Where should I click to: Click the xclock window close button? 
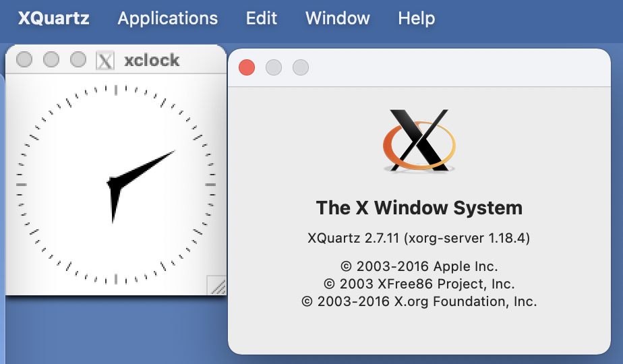(24, 59)
